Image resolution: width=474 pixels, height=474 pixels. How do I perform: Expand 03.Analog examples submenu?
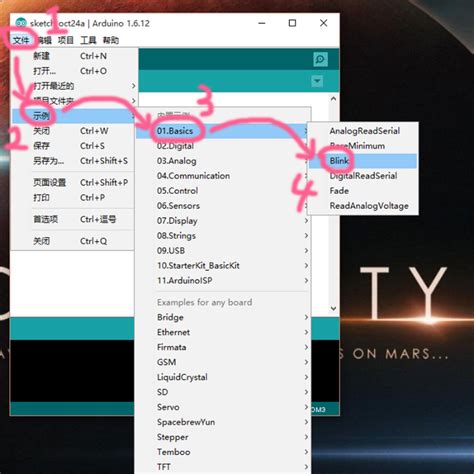pos(223,161)
